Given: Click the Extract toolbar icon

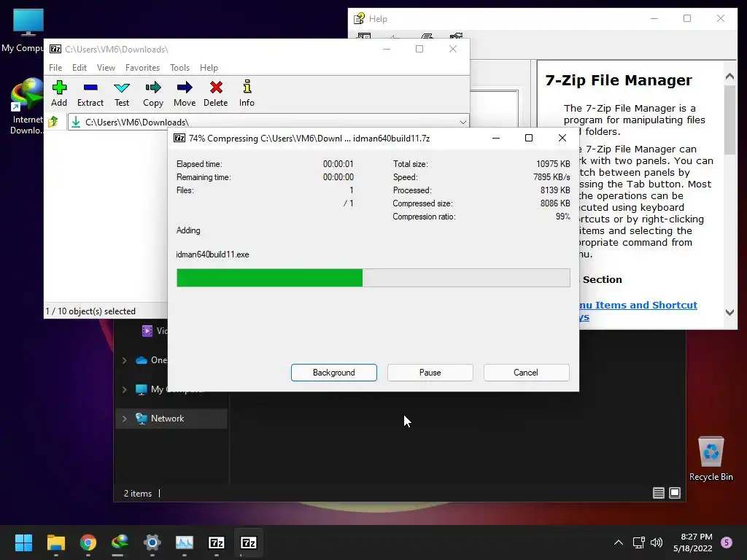Looking at the screenshot, I should [x=90, y=93].
